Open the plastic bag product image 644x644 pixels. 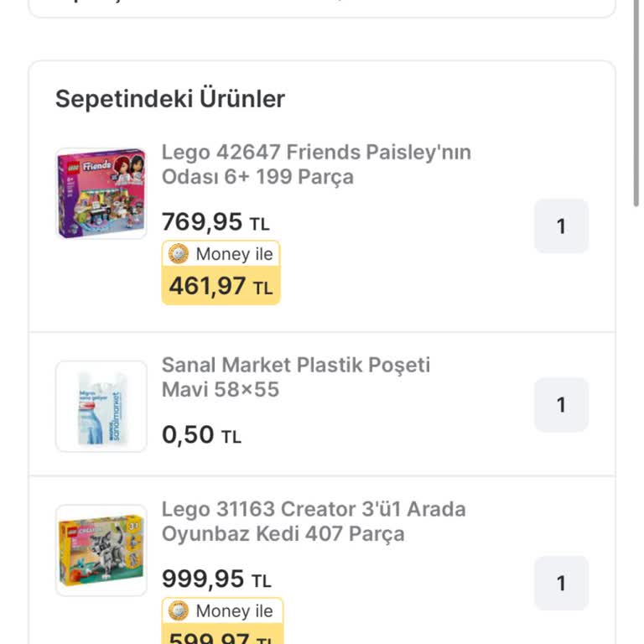coord(101,407)
